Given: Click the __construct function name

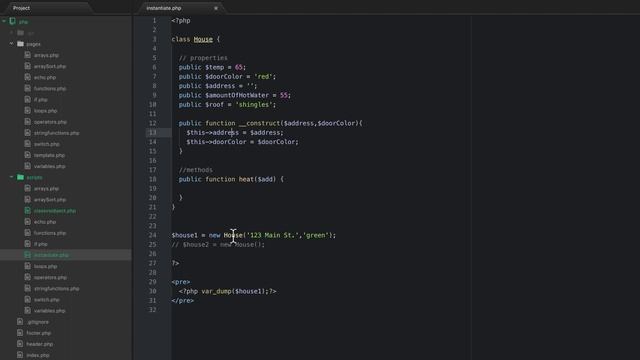Looking at the screenshot, I should pyautogui.click(x=260, y=123).
